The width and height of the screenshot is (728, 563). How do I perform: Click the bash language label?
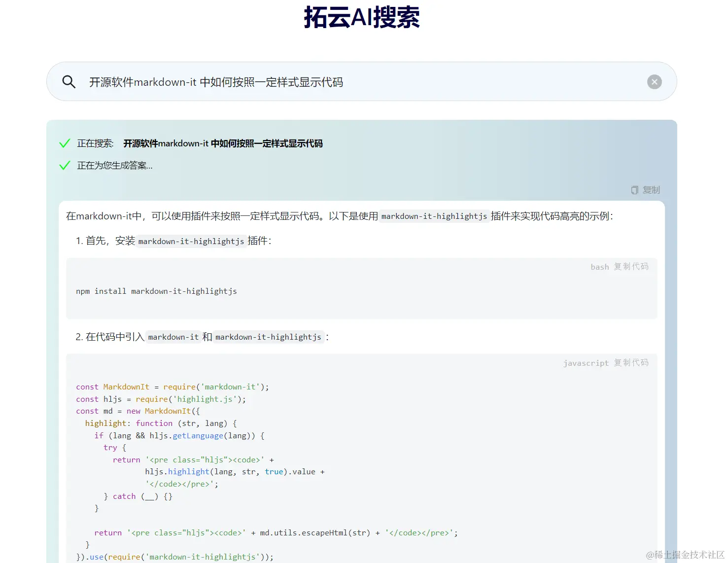pos(599,266)
